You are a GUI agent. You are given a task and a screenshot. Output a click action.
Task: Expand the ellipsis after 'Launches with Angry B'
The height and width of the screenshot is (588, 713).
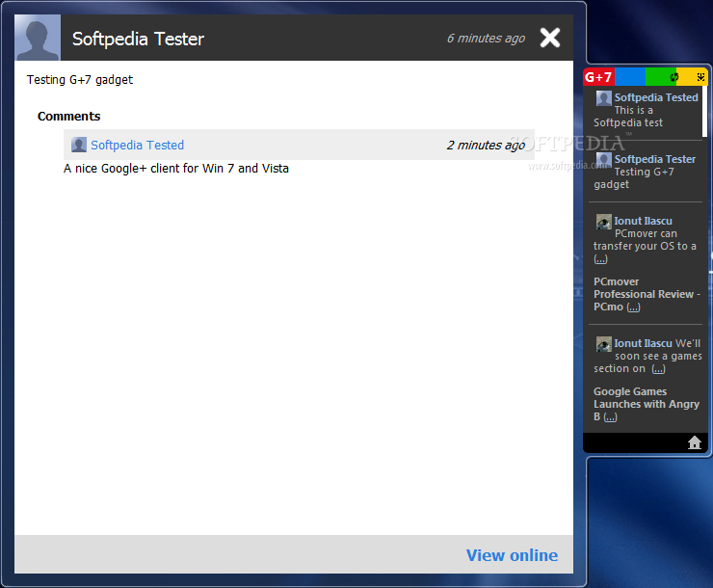[x=610, y=417]
